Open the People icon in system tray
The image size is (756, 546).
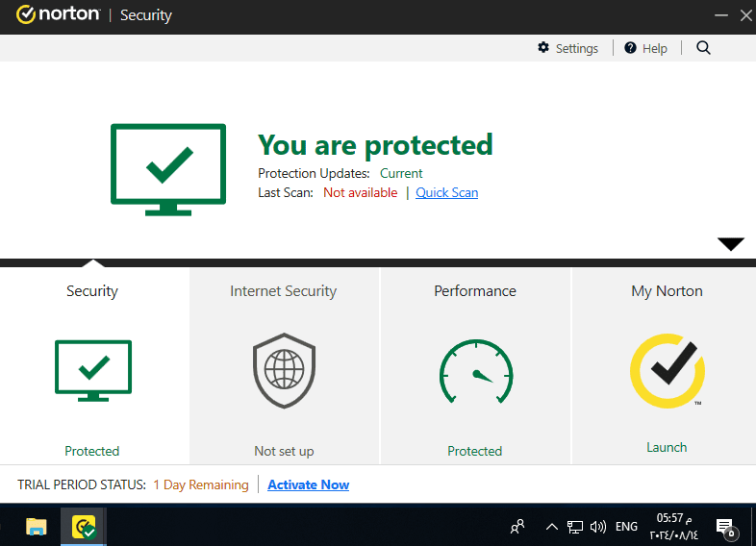(x=517, y=527)
